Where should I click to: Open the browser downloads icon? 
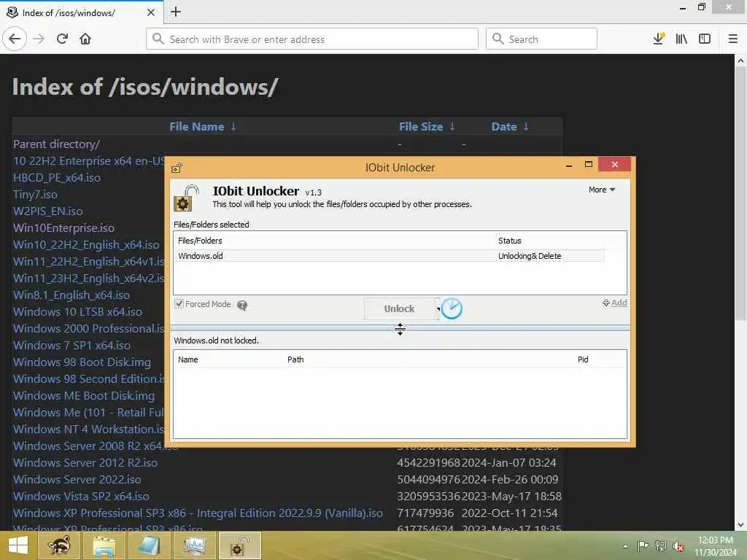(659, 39)
